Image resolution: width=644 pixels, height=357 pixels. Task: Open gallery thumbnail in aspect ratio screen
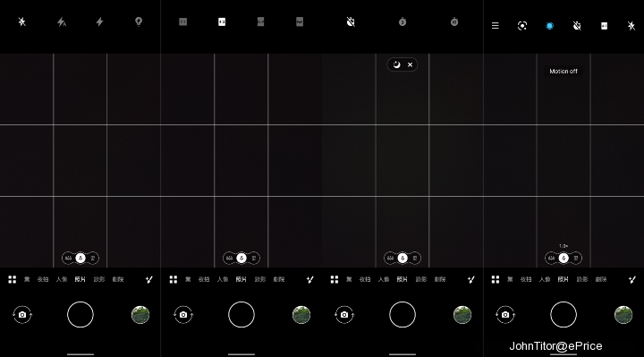301,315
